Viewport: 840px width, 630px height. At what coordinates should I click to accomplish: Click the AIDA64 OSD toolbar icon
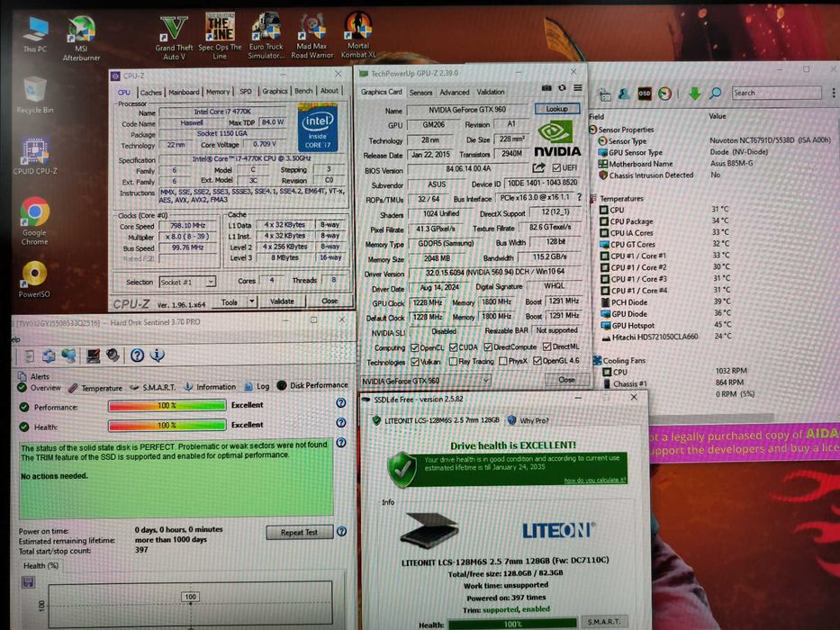tap(645, 94)
